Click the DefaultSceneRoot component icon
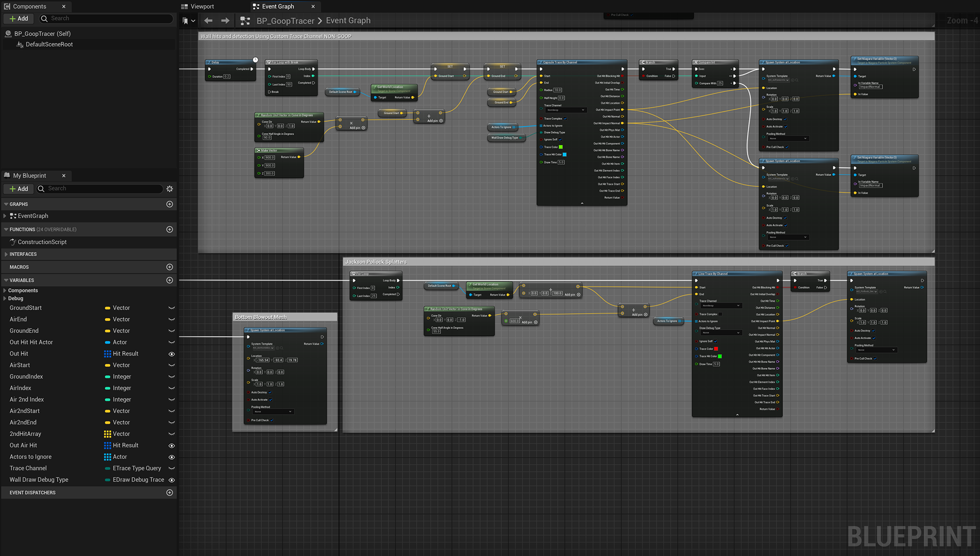 click(20, 44)
